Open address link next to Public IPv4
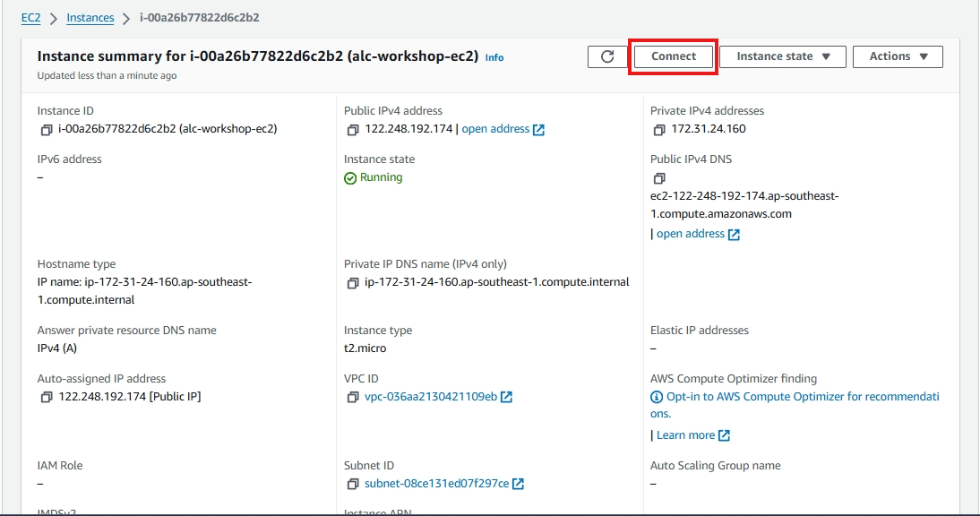980x516 pixels. (495, 129)
